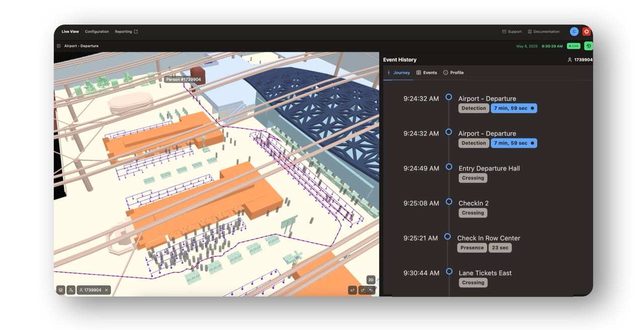Image resolution: width=644 pixels, height=330 pixels.
Task: Toggle the camera orbit control icon
Action: click(353, 290)
